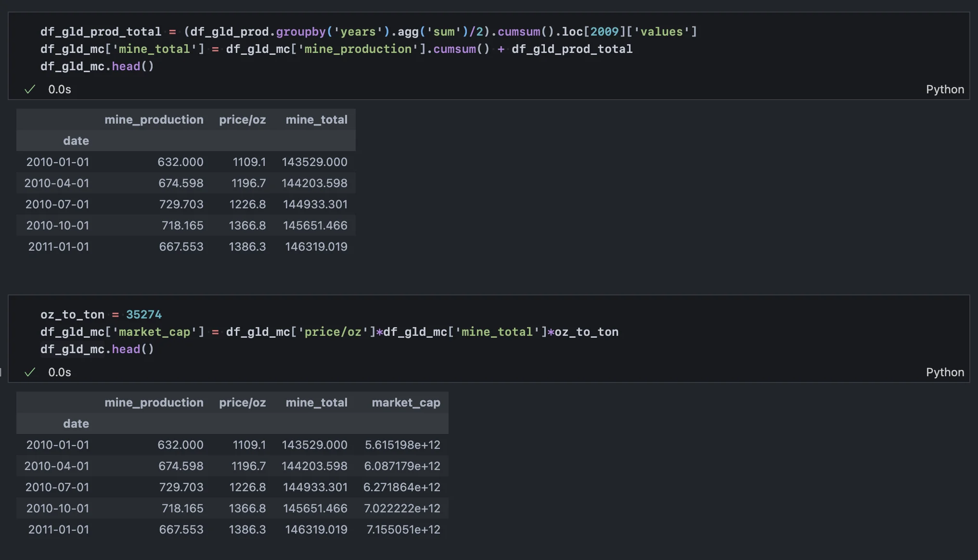Click the 5.615198e+12 market cap value
This screenshot has width=978, height=560.
point(402,445)
